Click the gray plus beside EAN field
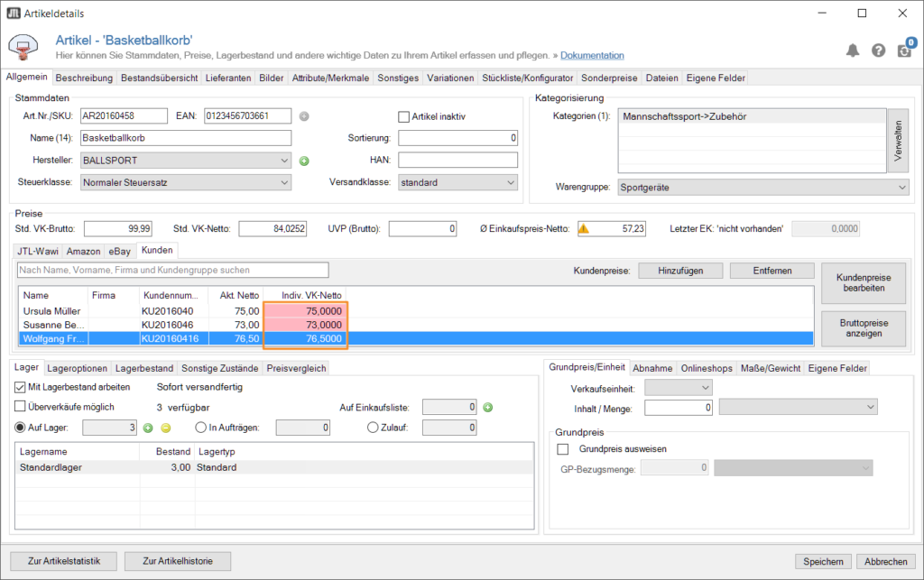The height and width of the screenshot is (580, 924). pos(304,115)
